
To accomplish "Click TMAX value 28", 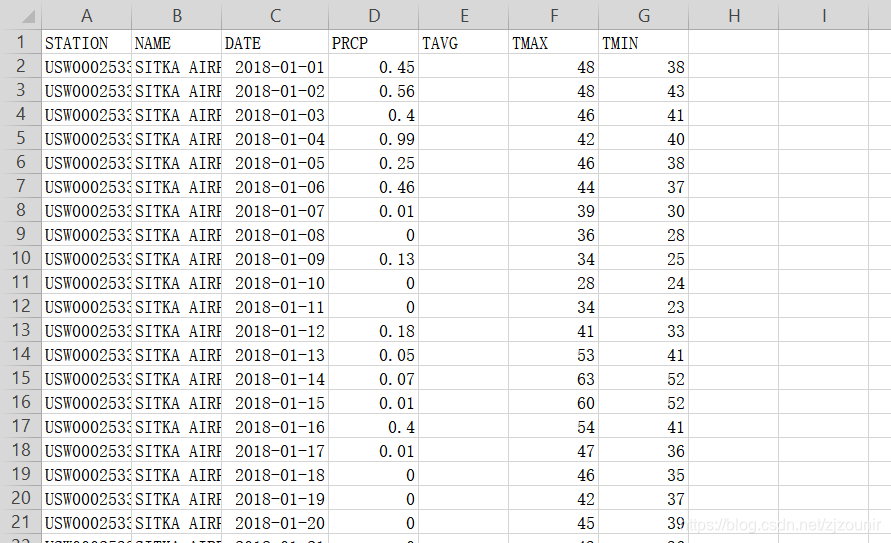I will (x=553, y=283).
